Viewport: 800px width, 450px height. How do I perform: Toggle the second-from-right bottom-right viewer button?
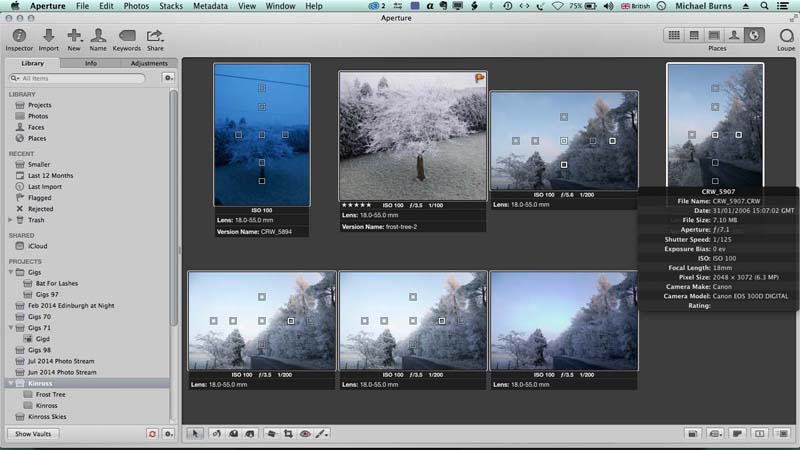pyautogui.click(x=760, y=434)
